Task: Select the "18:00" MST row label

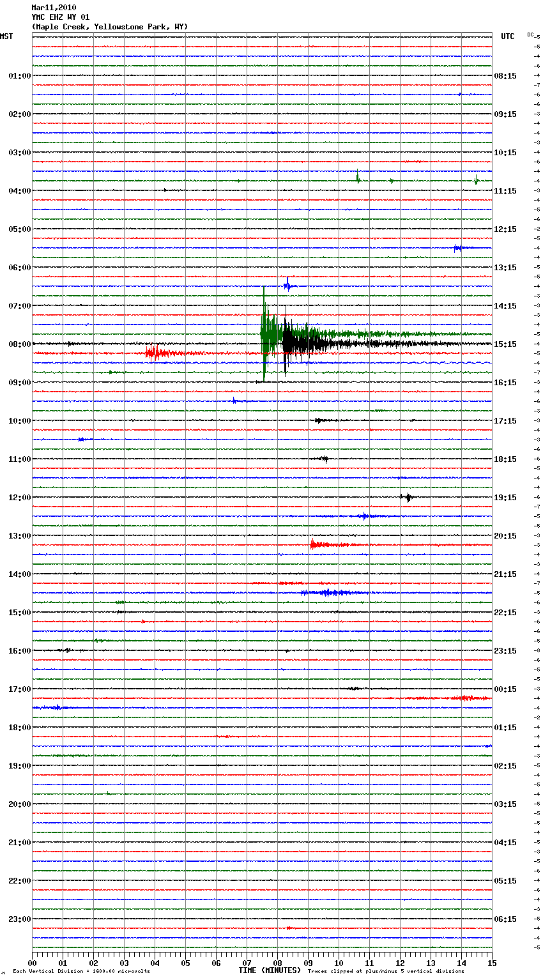Action: point(20,728)
